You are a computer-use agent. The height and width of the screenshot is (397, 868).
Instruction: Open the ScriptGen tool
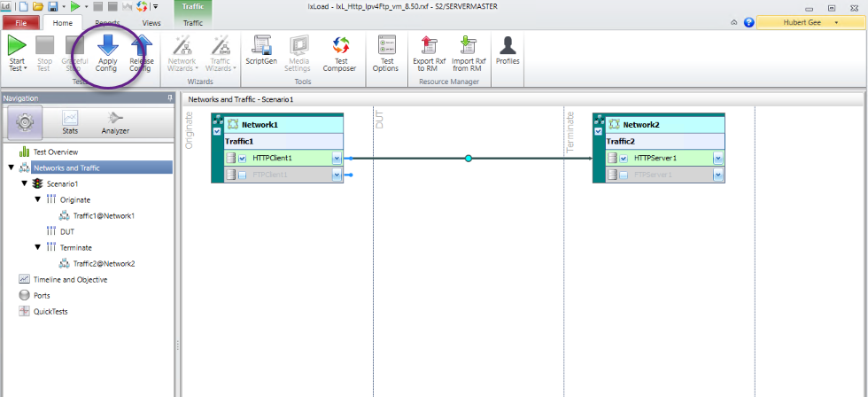[261, 46]
